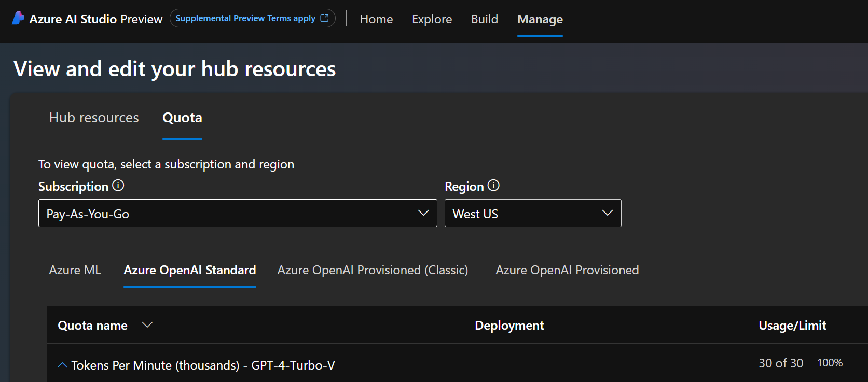The height and width of the screenshot is (382, 868).
Task: Click the external link icon in Preview Terms
Action: tap(325, 18)
